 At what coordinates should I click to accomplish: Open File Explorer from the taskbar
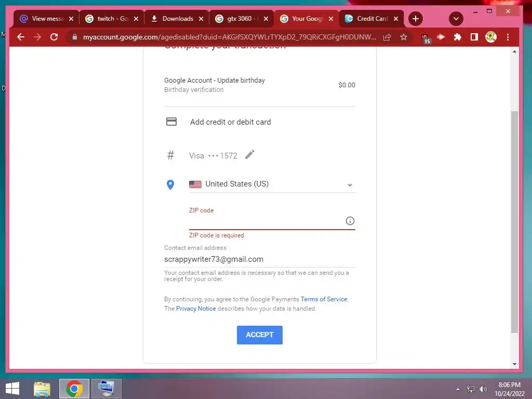(x=42, y=389)
